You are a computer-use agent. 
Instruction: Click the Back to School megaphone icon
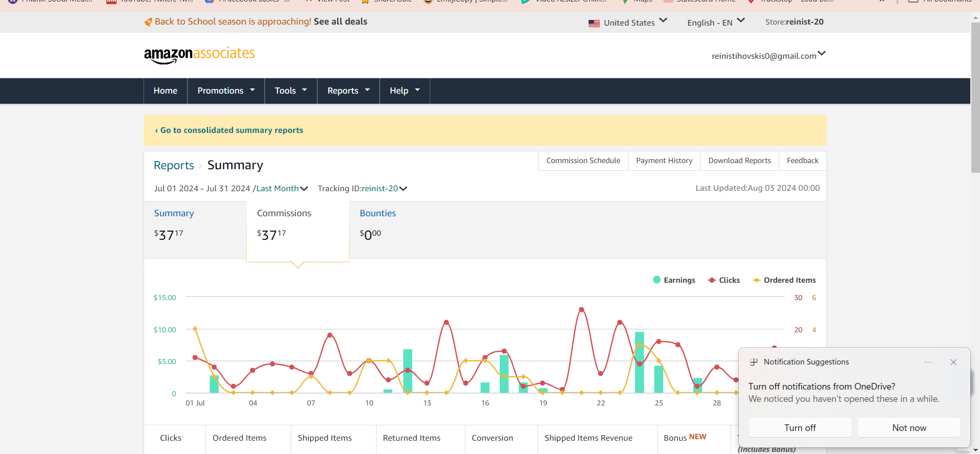click(148, 22)
